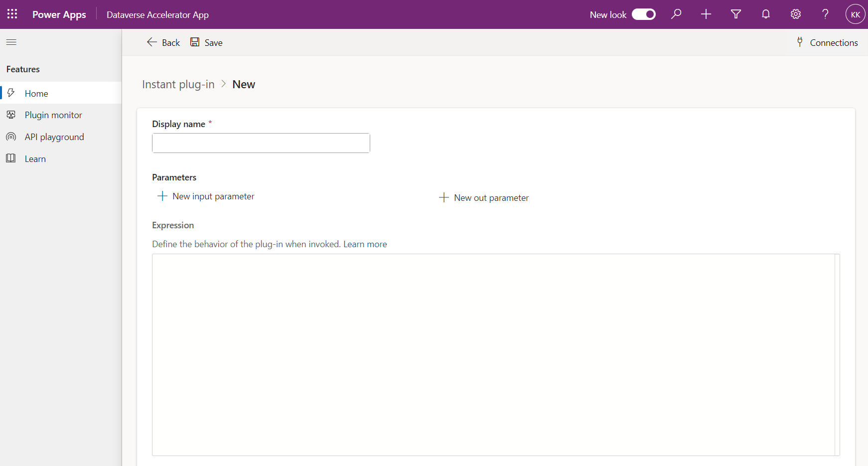Open Learn in the sidebar
Screen dimensions: 868x466
pos(61,159)
